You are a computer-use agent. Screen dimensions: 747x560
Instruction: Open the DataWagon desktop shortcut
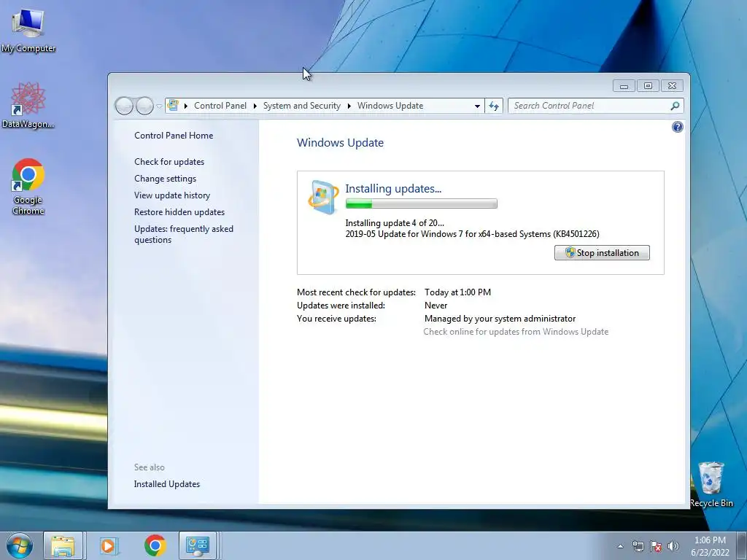click(x=28, y=105)
